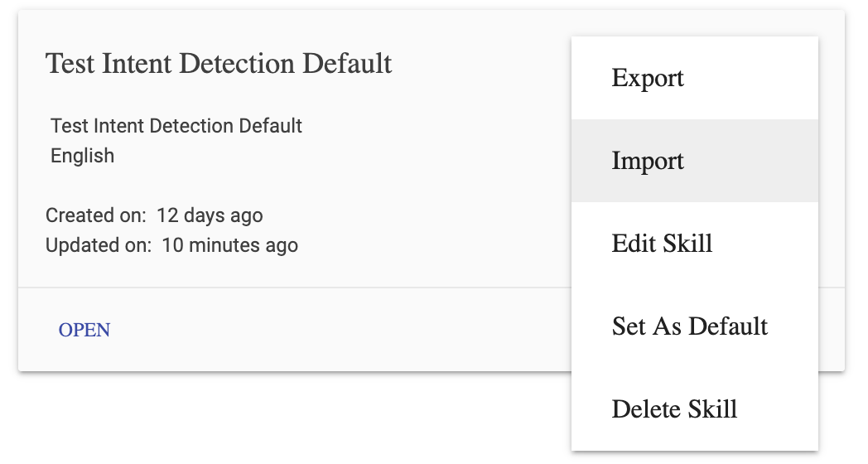Image resolution: width=868 pixels, height=464 pixels.
Task: Choose the Import menu option
Action: click(648, 161)
